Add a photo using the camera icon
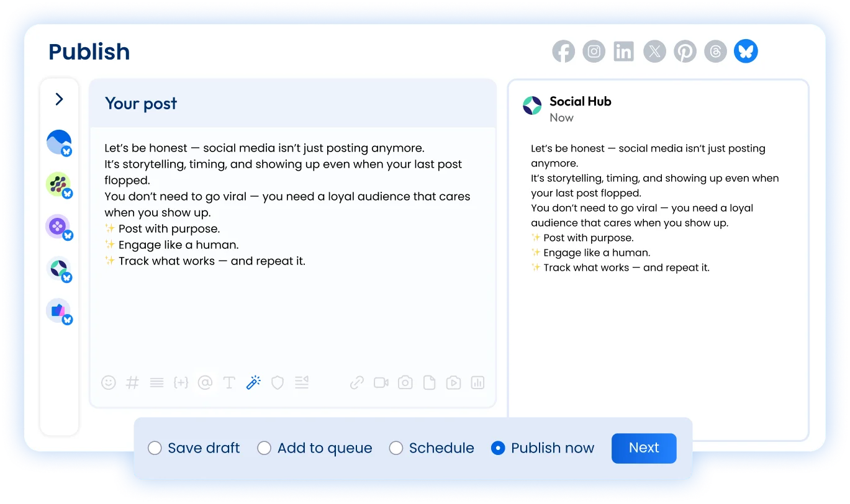The image size is (850, 504). click(x=405, y=382)
